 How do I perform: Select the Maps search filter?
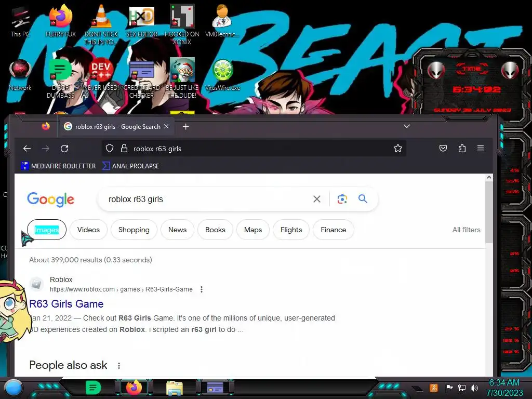[x=253, y=230]
